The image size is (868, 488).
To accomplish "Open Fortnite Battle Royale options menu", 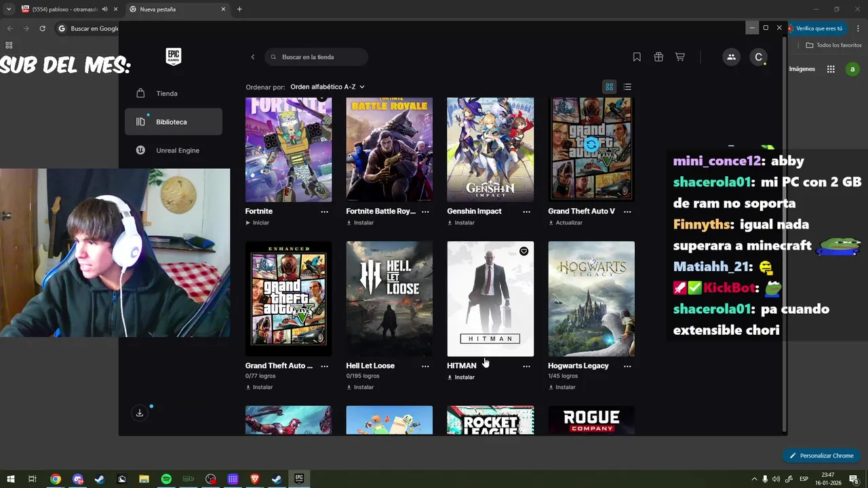I will pos(425,211).
